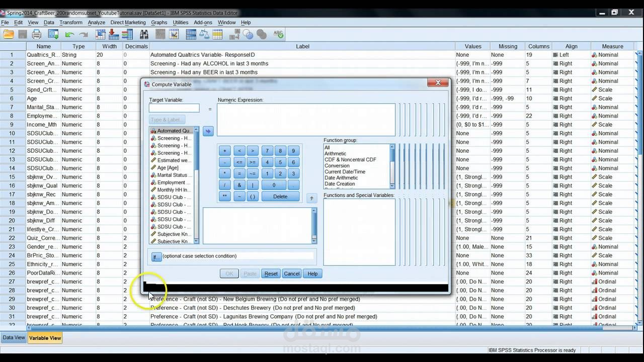Select Arithmetic in the Function group list
This screenshot has height=362, width=644.
coord(335,154)
